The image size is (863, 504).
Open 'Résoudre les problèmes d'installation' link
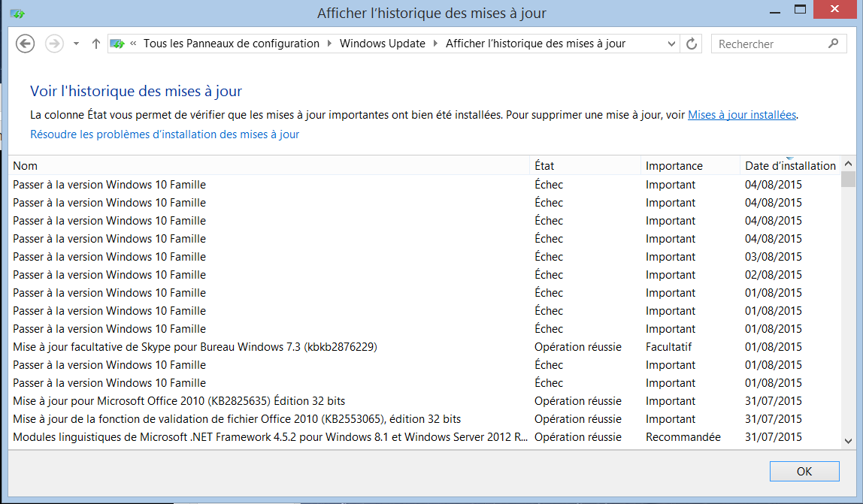pos(165,134)
